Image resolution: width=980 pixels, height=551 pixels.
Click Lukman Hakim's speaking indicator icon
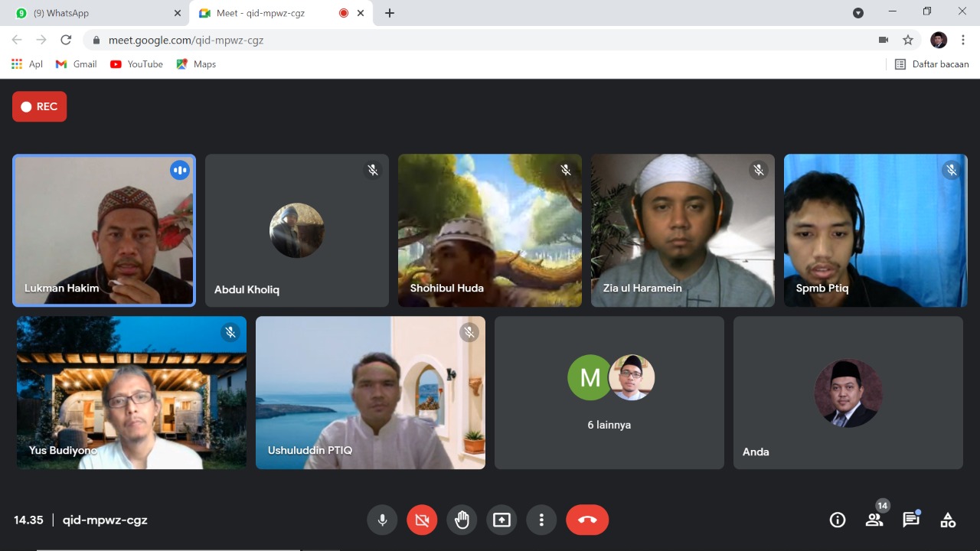tap(180, 170)
